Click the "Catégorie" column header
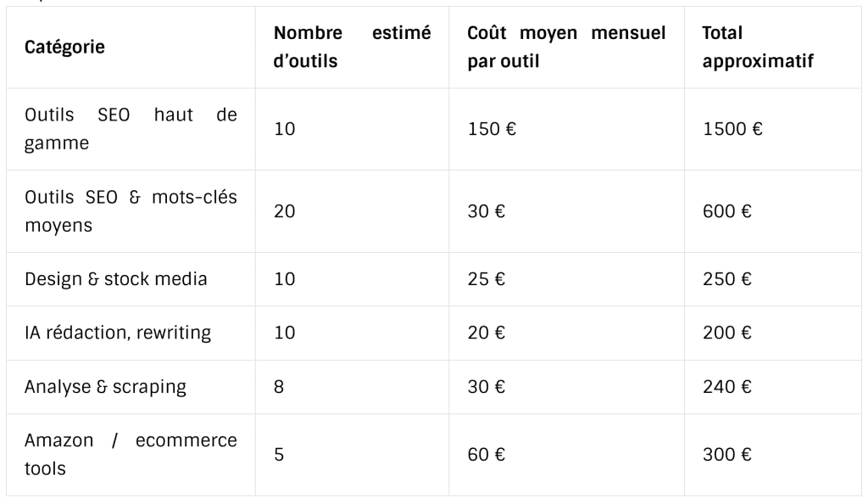Image resolution: width=868 pixels, height=504 pixels. (x=64, y=48)
